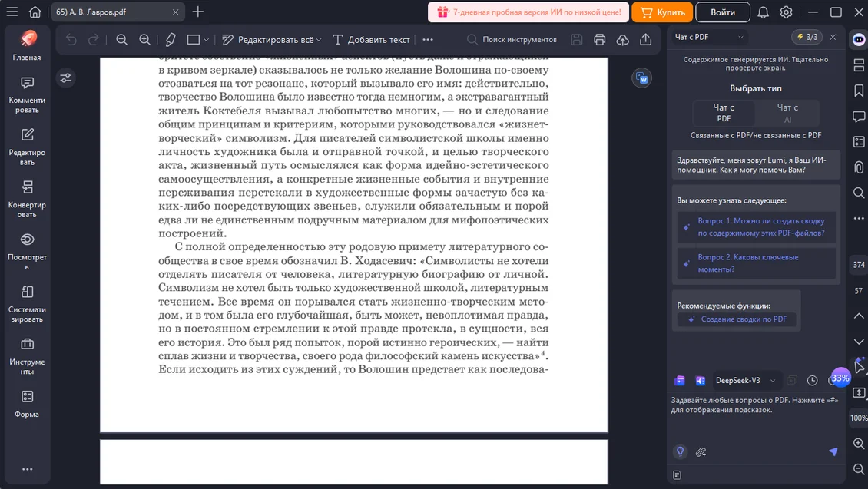Open notifications bell
The height and width of the screenshot is (489, 868).
[763, 12]
